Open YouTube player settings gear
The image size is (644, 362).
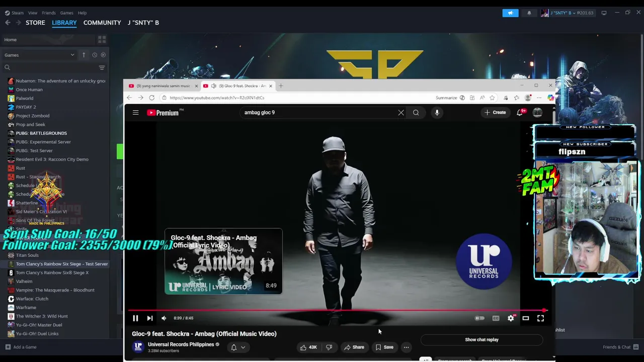(x=511, y=318)
